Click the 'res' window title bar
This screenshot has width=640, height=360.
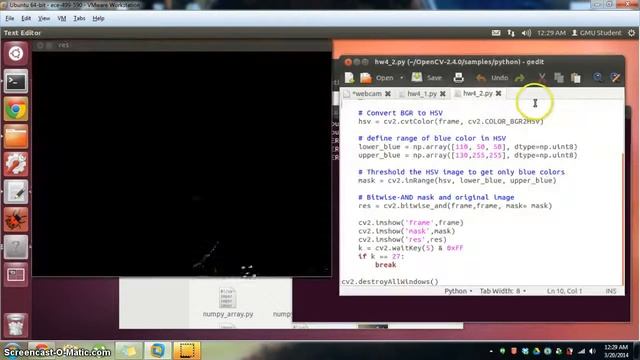pos(182,45)
